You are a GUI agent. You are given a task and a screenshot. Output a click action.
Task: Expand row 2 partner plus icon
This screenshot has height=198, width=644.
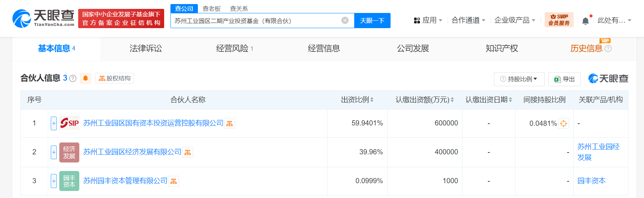[54, 152]
